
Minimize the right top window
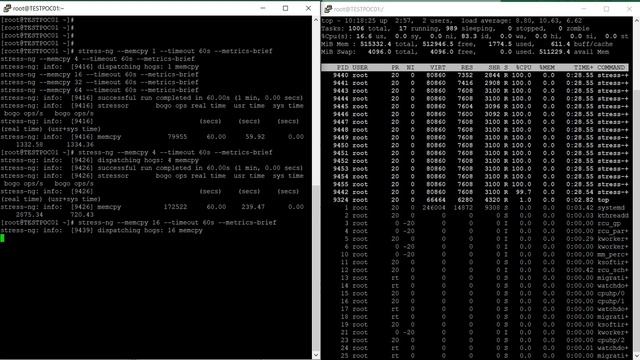click(x=584, y=9)
